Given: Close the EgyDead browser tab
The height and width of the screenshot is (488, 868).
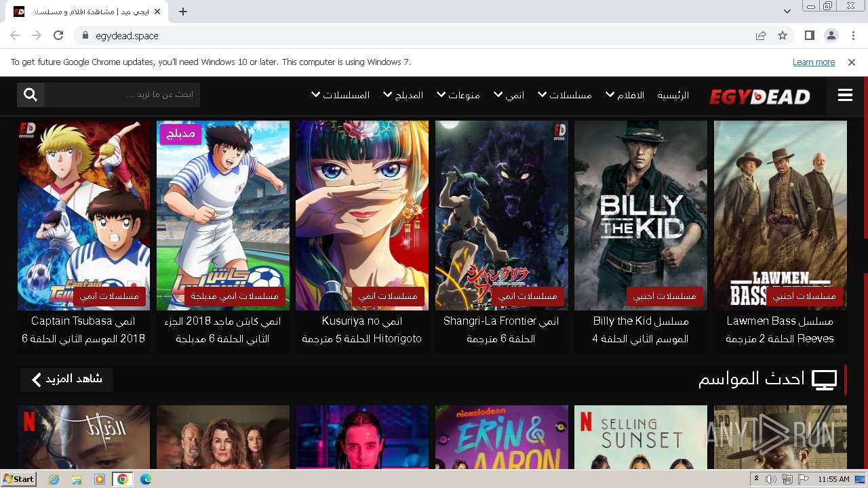Looking at the screenshot, I should [157, 12].
